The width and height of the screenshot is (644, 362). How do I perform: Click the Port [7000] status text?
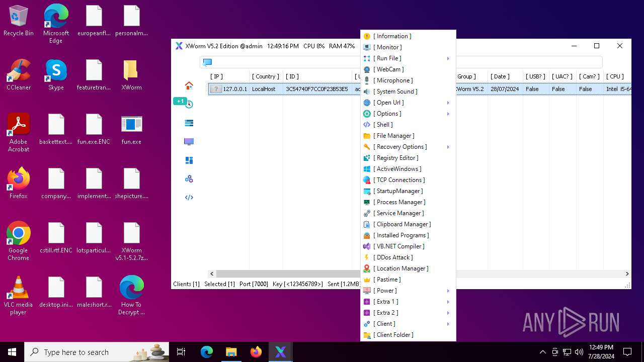[254, 284]
